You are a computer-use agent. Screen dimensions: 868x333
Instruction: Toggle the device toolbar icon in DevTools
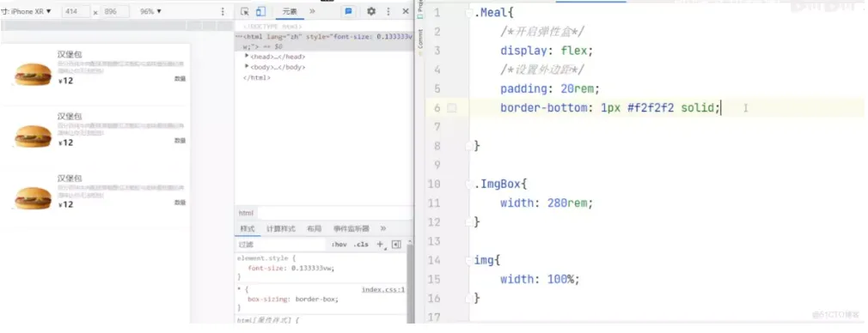(260, 12)
